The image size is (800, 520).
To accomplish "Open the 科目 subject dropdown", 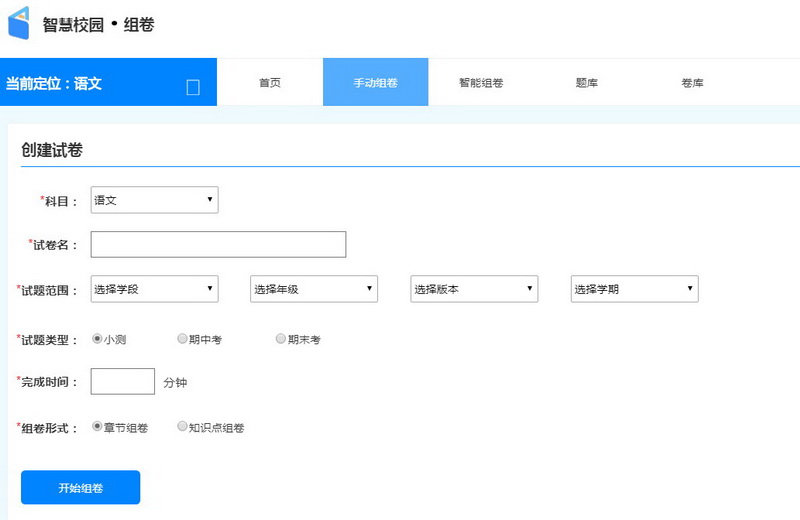I will point(154,200).
